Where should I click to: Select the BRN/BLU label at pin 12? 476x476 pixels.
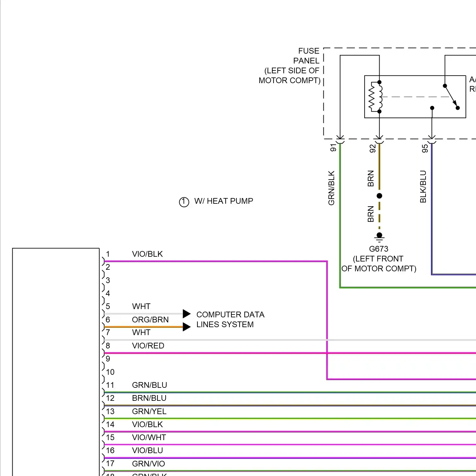tap(149, 398)
